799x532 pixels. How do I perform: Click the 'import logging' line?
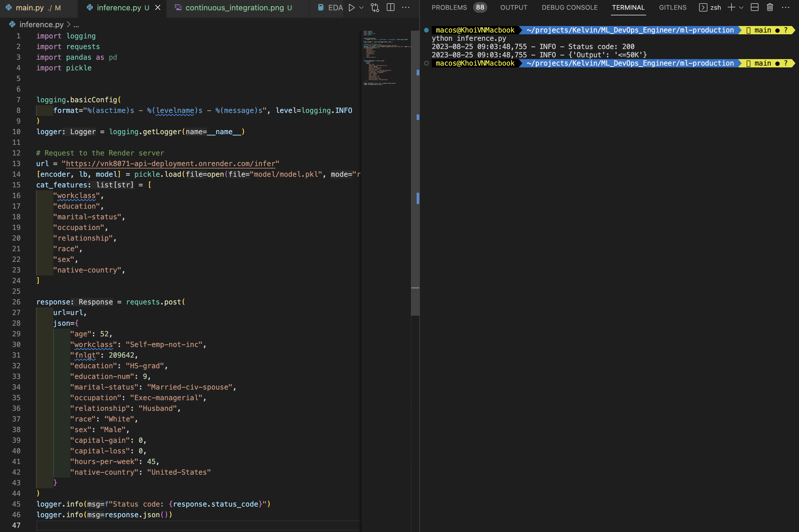click(66, 36)
